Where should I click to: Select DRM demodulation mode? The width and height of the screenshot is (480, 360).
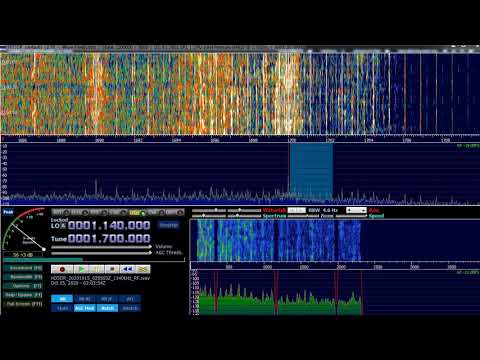(176, 212)
